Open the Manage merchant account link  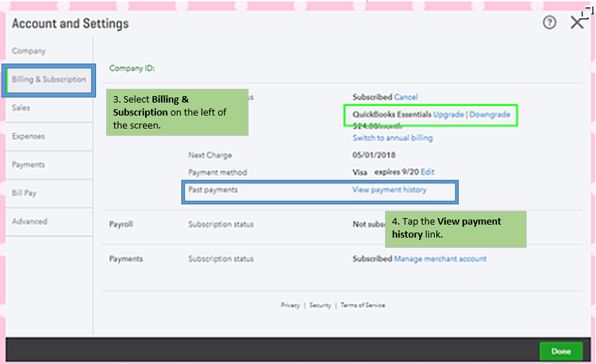point(440,259)
